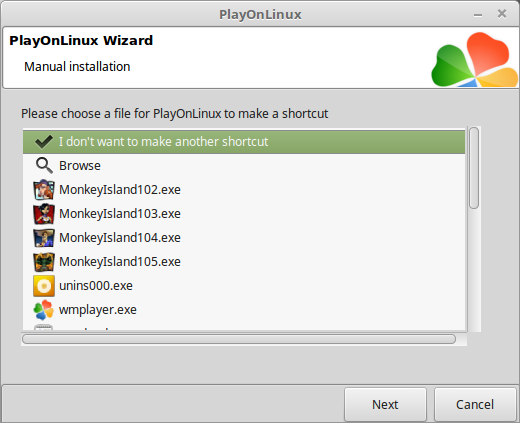Pick MonkeyIsland104.exe file name
Viewport: 520px width, 423px height.
120,238
